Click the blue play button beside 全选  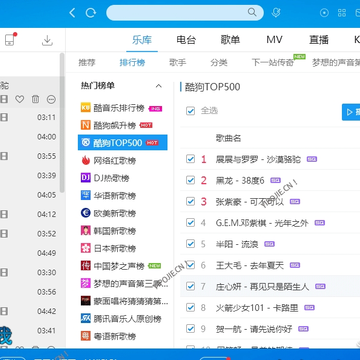tap(351, 112)
